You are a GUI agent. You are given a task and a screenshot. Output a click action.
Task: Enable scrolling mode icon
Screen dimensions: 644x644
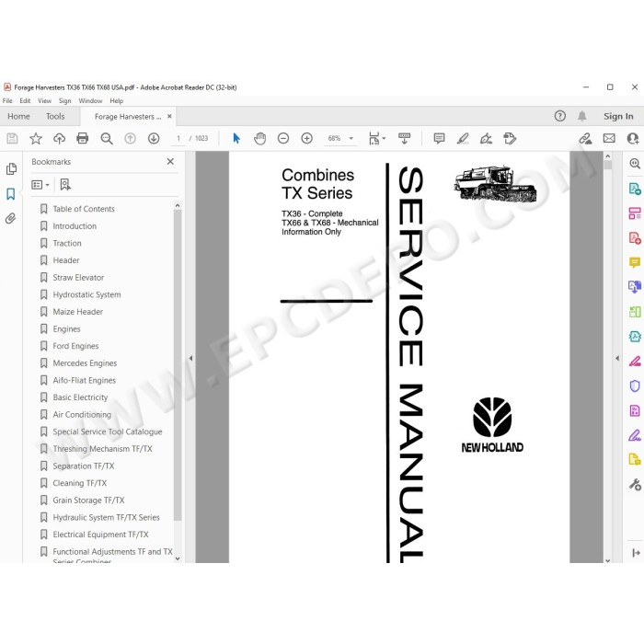[x=404, y=138]
